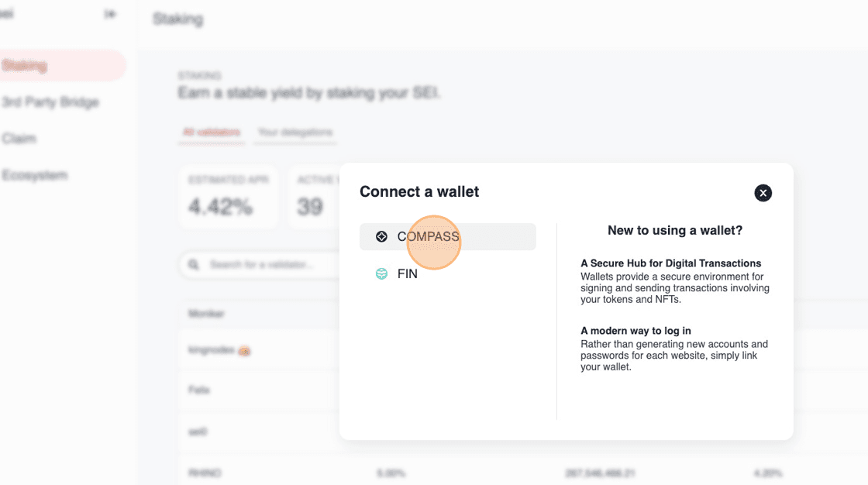Click the New to using a wallet heading
868x485 pixels.
(x=674, y=230)
